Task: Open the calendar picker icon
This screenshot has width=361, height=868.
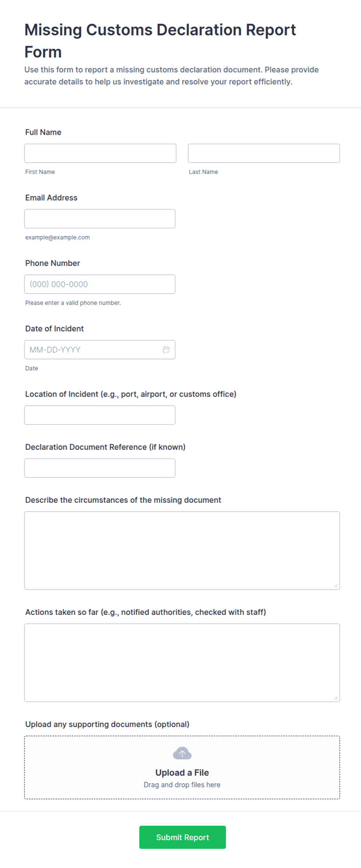Action: [166, 350]
